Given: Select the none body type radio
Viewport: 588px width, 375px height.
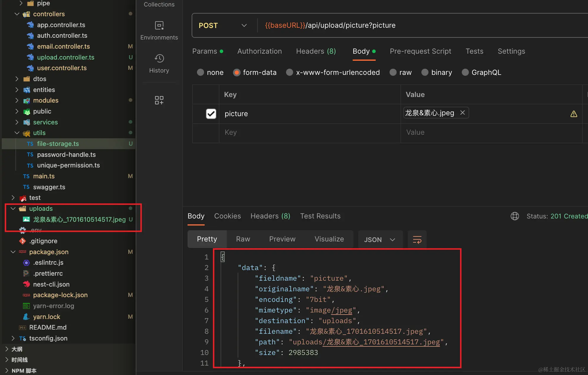Looking at the screenshot, I should click(201, 72).
